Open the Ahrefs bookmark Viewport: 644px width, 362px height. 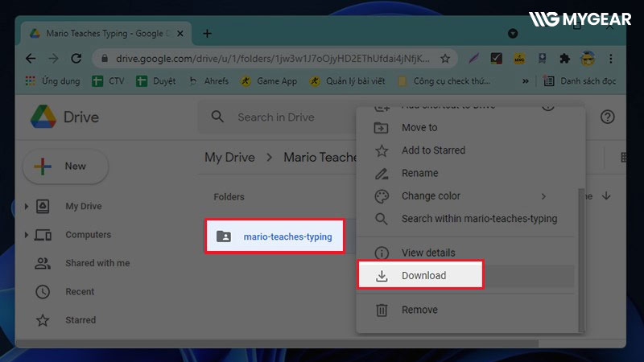(209, 81)
